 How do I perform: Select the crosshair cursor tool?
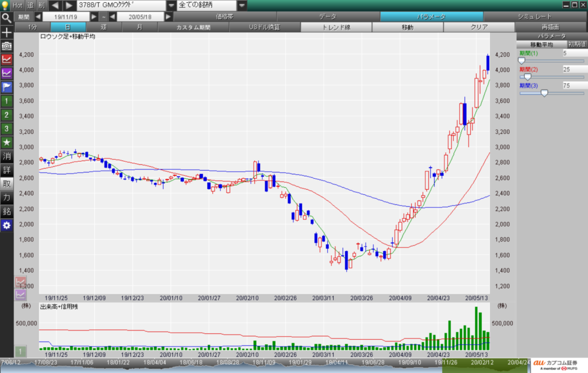[x=6, y=32]
